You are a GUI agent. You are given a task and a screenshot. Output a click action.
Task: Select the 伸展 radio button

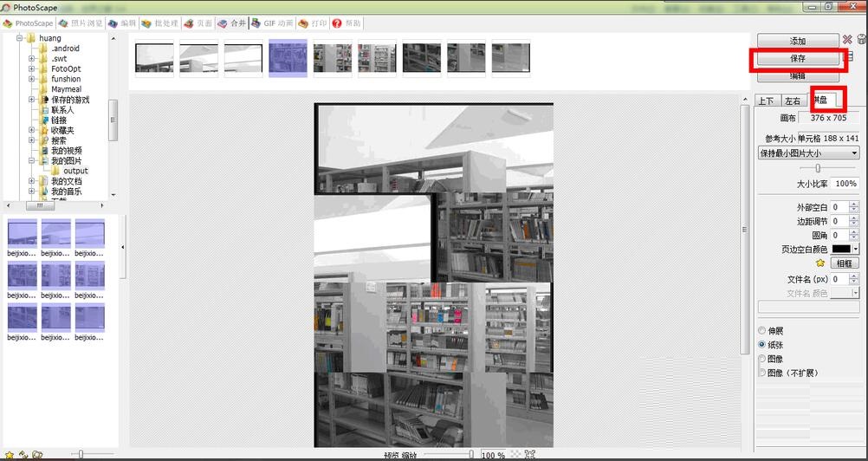[761, 330]
